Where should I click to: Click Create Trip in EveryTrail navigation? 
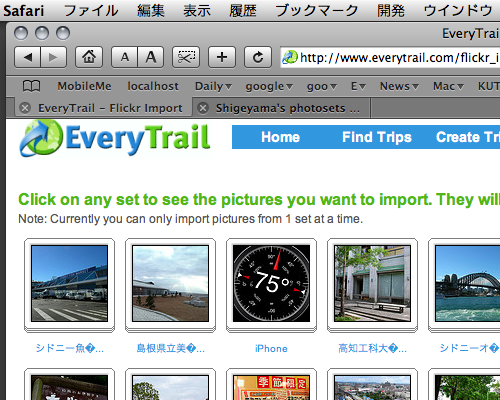coord(468,137)
